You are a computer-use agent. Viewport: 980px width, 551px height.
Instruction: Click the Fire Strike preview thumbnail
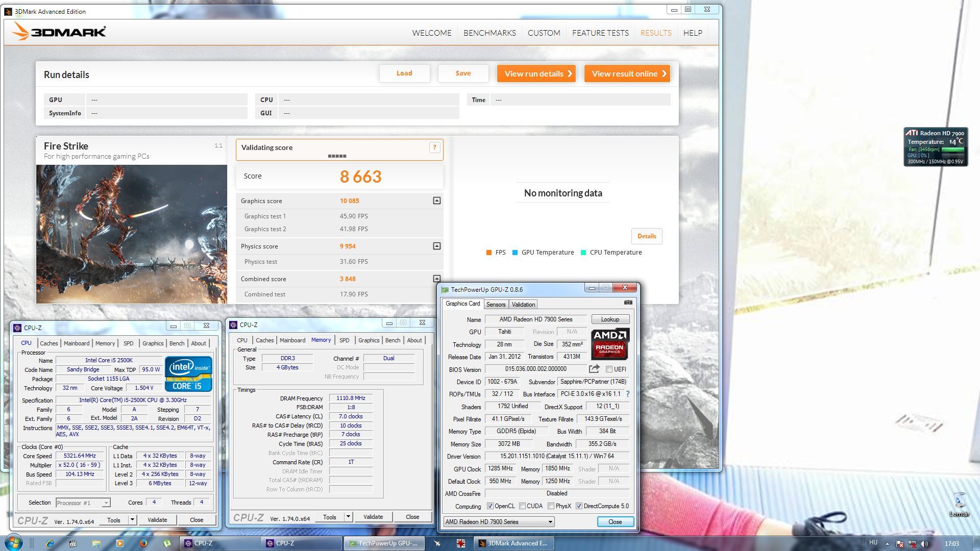coord(132,234)
